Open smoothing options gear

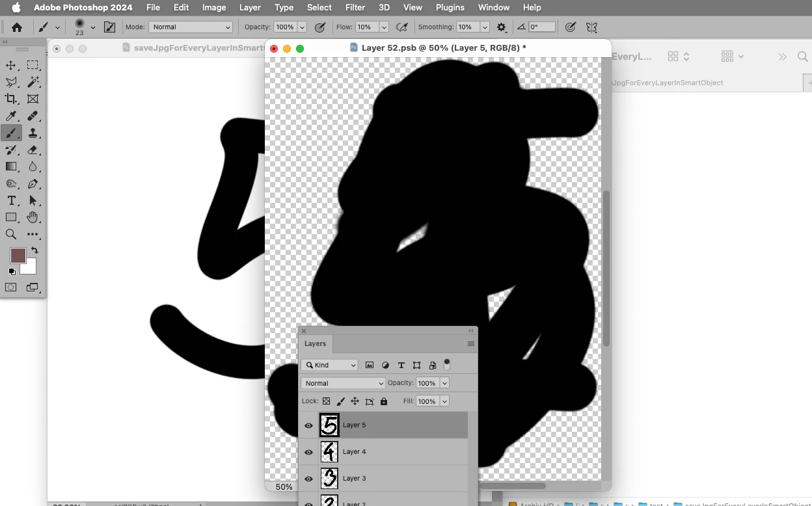[502, 27]
